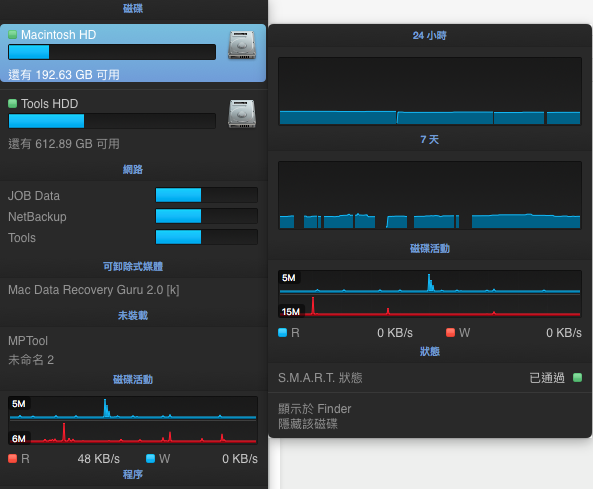Select the unmounted 未命名 2 volume
The height and width of the screenshot is (489, 593).
point(31,360)
